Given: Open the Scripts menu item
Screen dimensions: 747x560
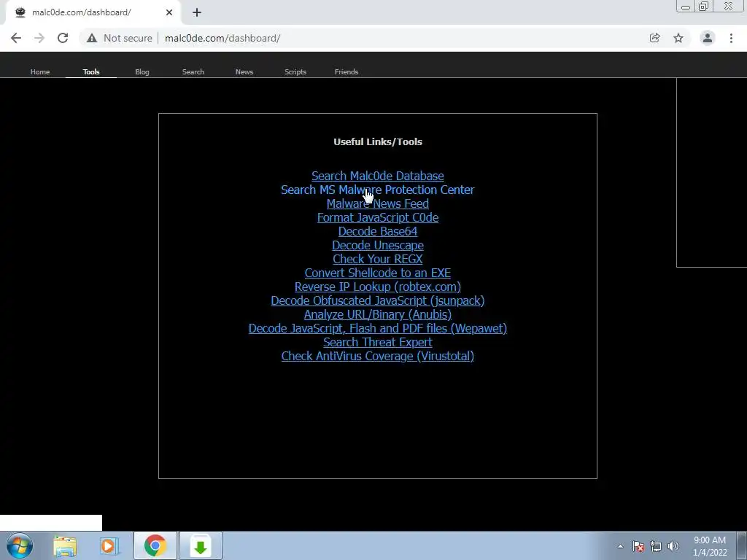Looking at the screenshot, I should click(x=295, y=72).
